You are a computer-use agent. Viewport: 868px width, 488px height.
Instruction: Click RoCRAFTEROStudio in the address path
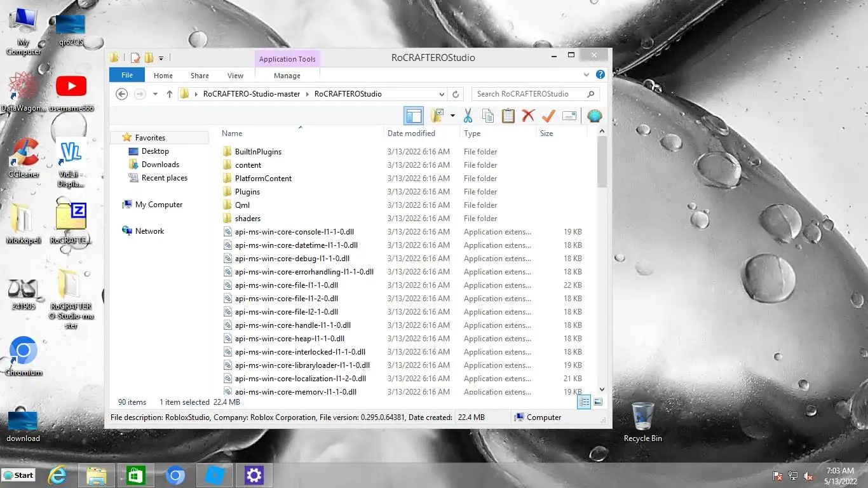[348, 94]
